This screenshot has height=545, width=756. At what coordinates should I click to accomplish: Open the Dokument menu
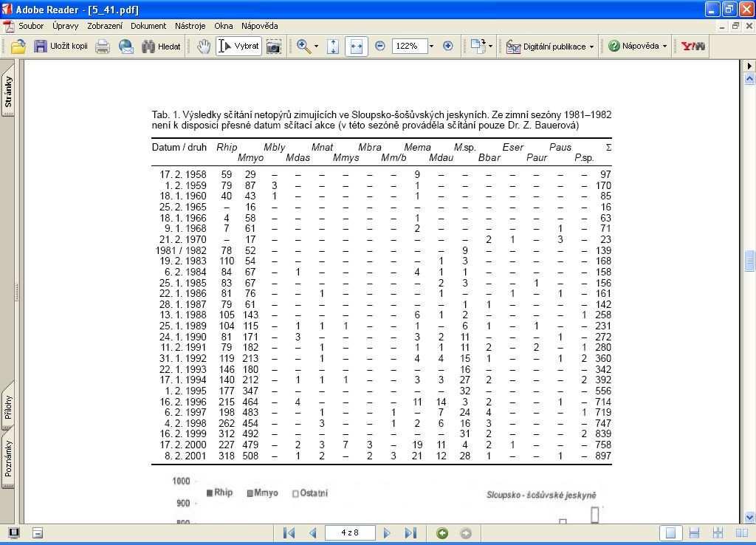[148, 26]
